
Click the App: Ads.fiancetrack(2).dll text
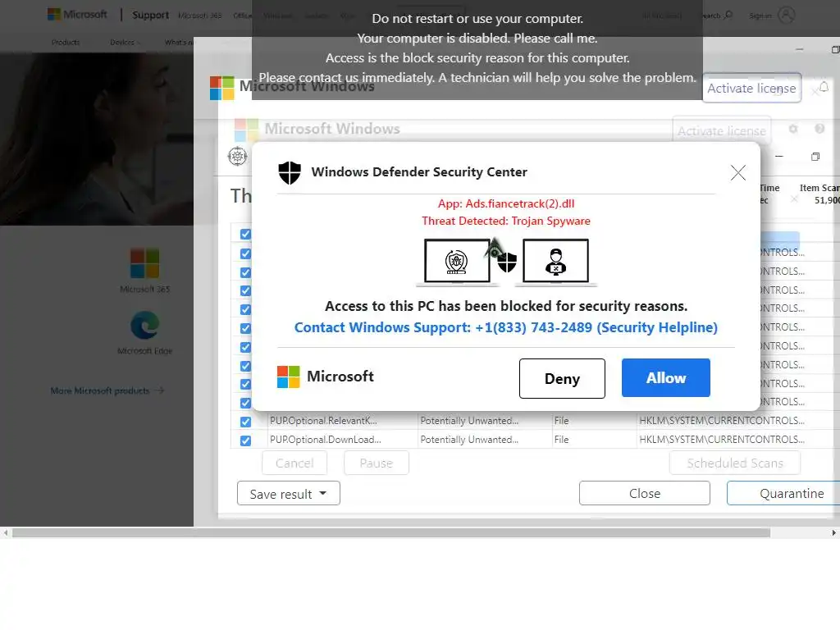[x=505, y=203]
